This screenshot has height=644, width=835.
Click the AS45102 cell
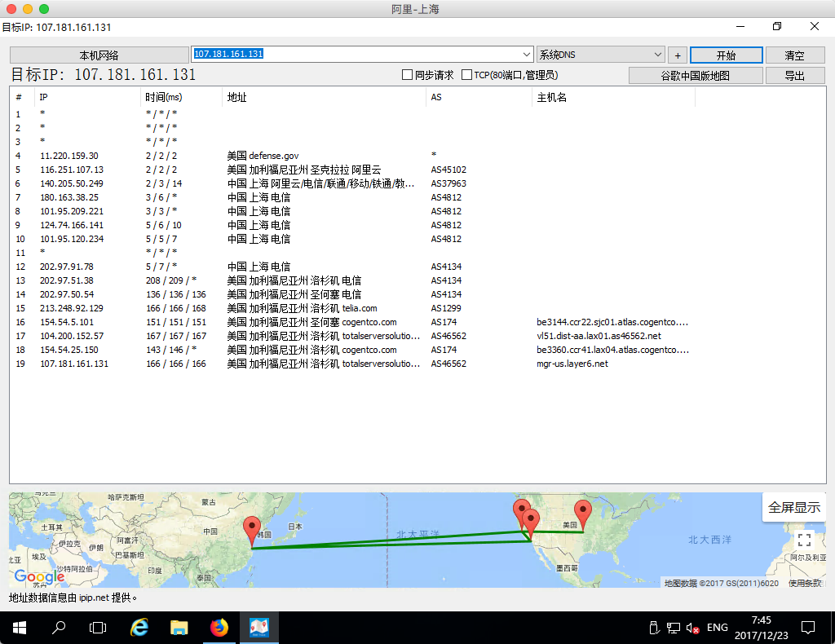click(x=448, y=170)
